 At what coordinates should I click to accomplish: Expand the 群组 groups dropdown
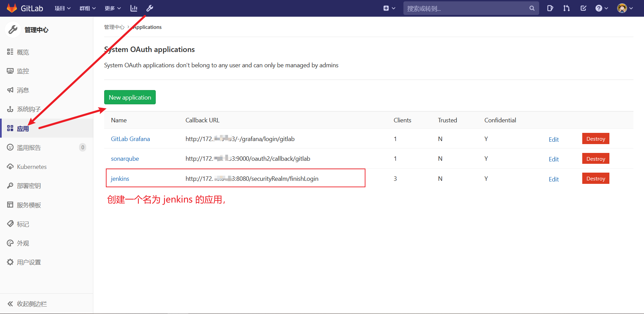click(x=88, y=8)
